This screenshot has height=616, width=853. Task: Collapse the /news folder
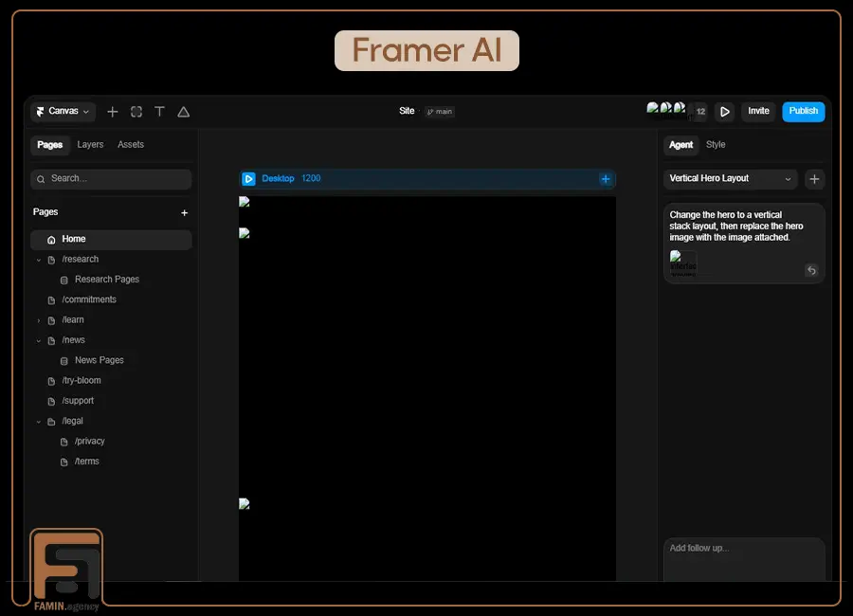click(39, 340)
